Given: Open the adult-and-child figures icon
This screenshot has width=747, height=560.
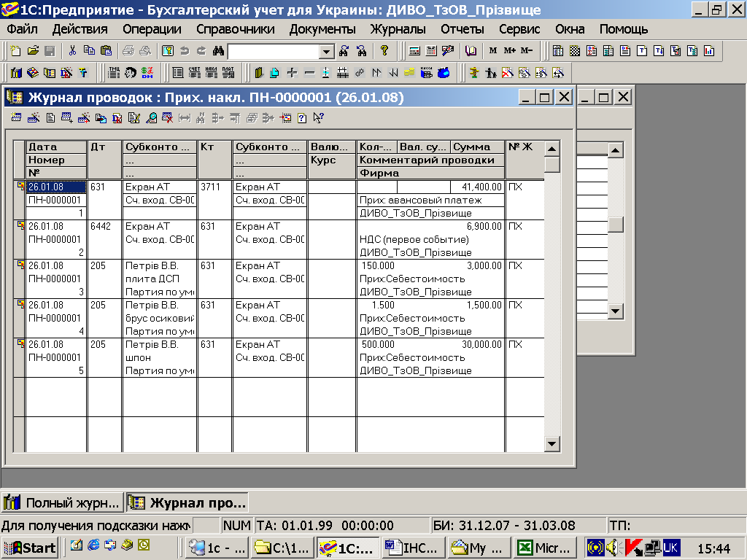Looking at the screenshot, I should tap(491, 72).
